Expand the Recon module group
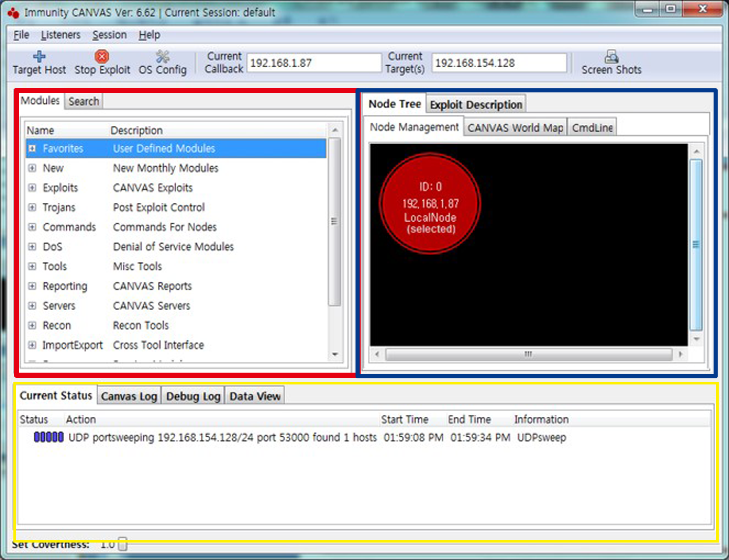729x560 pixels. 32,325
